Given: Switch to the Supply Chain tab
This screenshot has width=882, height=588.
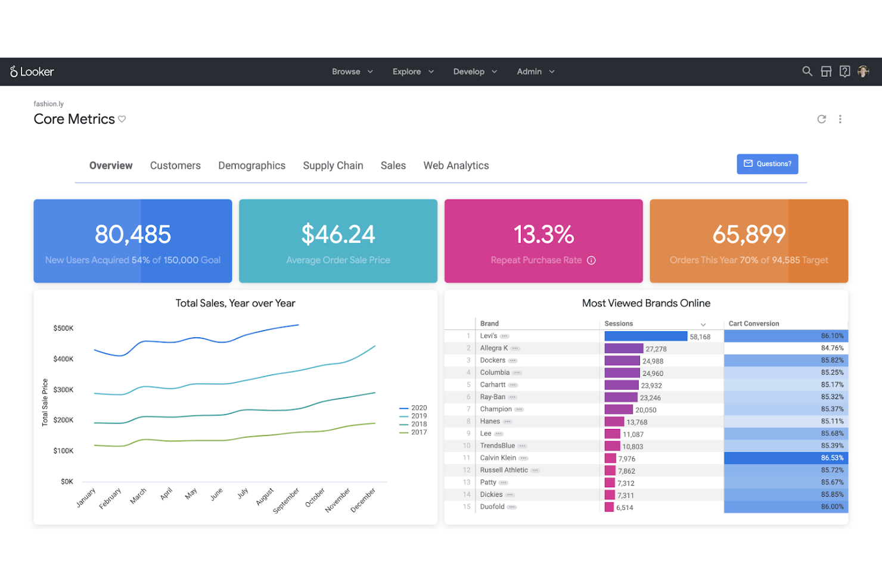Looking at the screenshot, I should pos(333,165).
